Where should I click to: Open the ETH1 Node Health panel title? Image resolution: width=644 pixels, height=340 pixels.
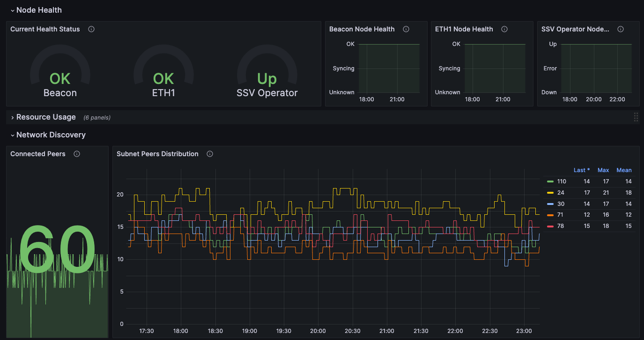tap(464, 29)
